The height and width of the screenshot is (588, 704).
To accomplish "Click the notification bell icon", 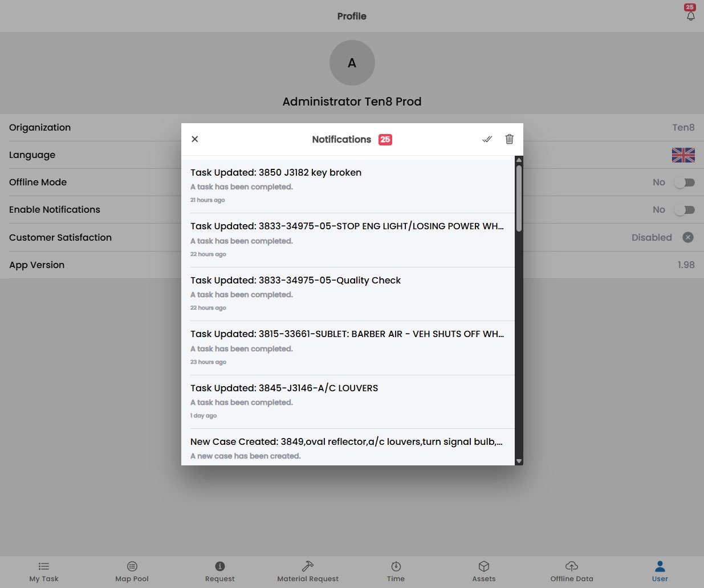I will coord(690,16).
